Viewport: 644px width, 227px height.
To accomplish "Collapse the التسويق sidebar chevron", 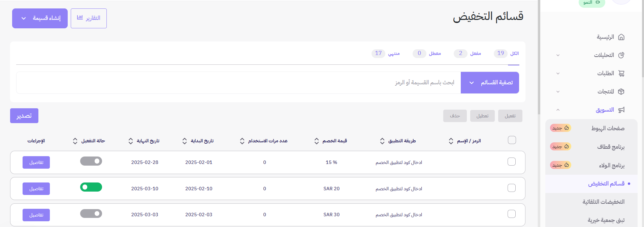I will (x=558, y=110).
